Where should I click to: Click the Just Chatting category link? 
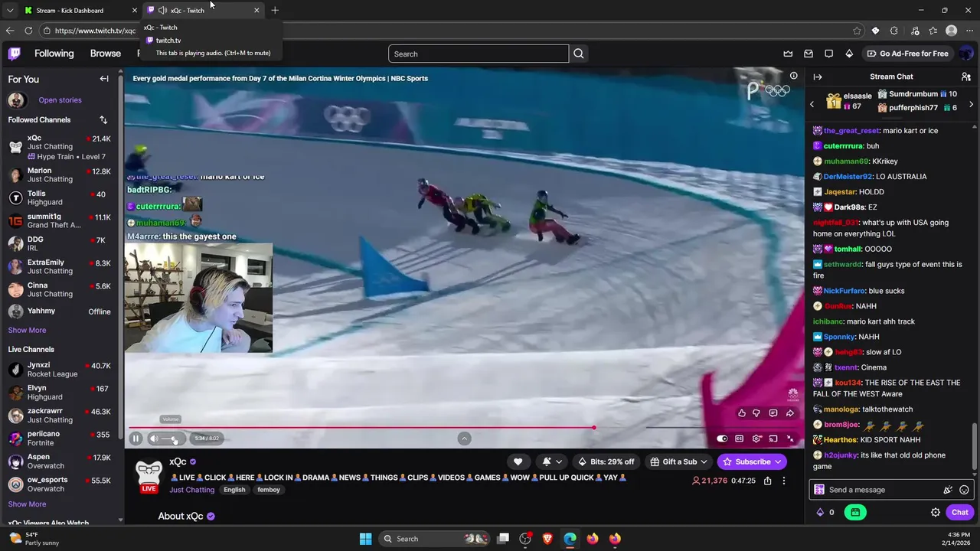point(191,490)
